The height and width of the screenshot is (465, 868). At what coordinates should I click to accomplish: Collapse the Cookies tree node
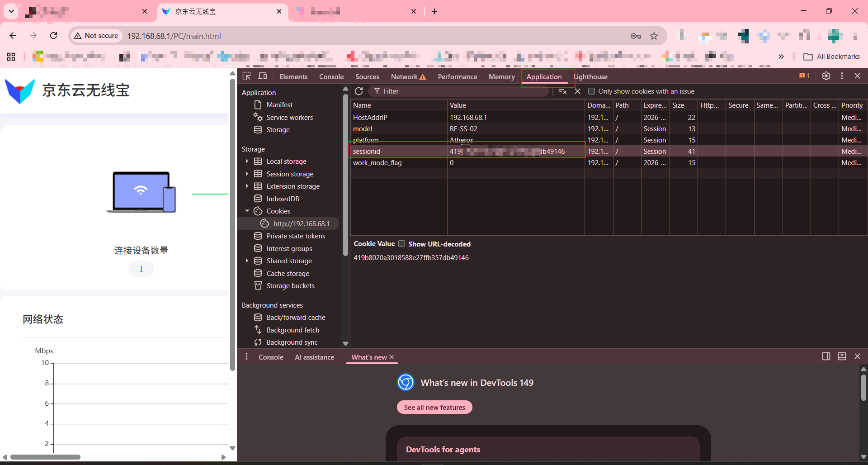(247, 211)
